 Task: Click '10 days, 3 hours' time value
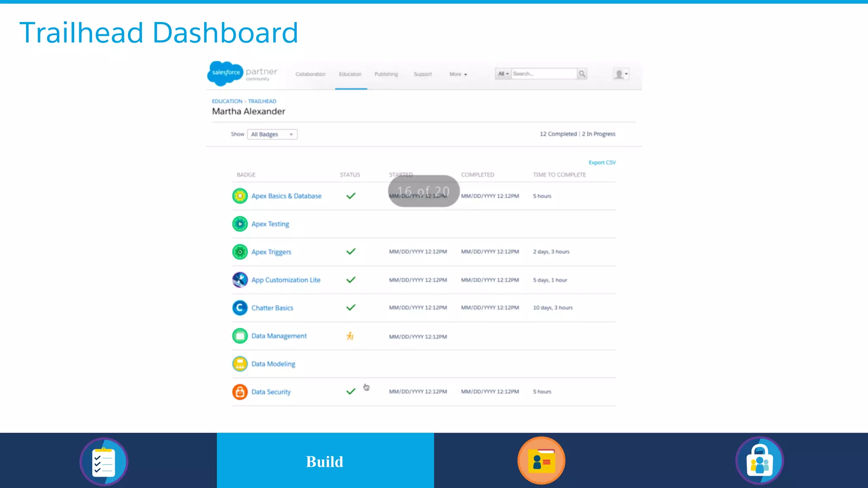553,308
